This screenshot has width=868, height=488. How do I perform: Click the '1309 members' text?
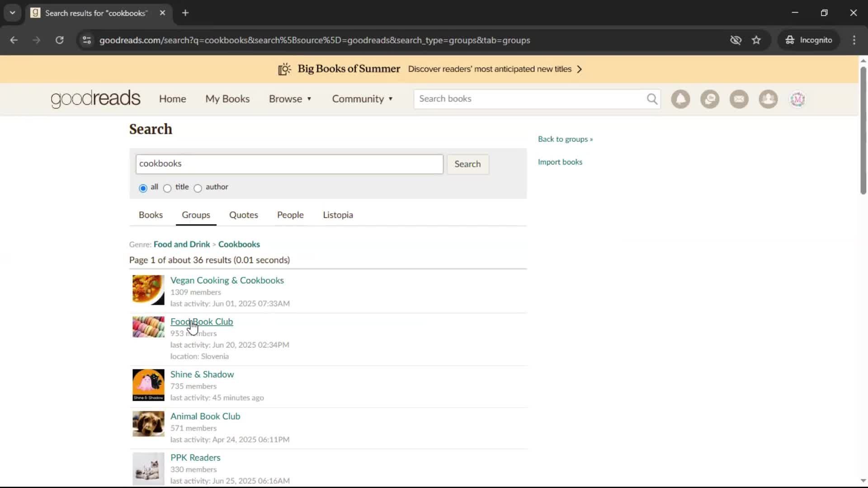[196, 292]
